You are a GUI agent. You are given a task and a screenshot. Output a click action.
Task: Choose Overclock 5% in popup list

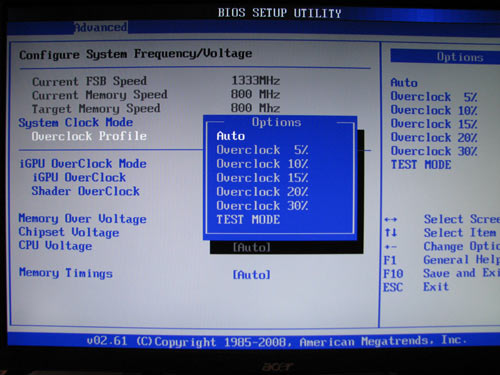[262, 150]
